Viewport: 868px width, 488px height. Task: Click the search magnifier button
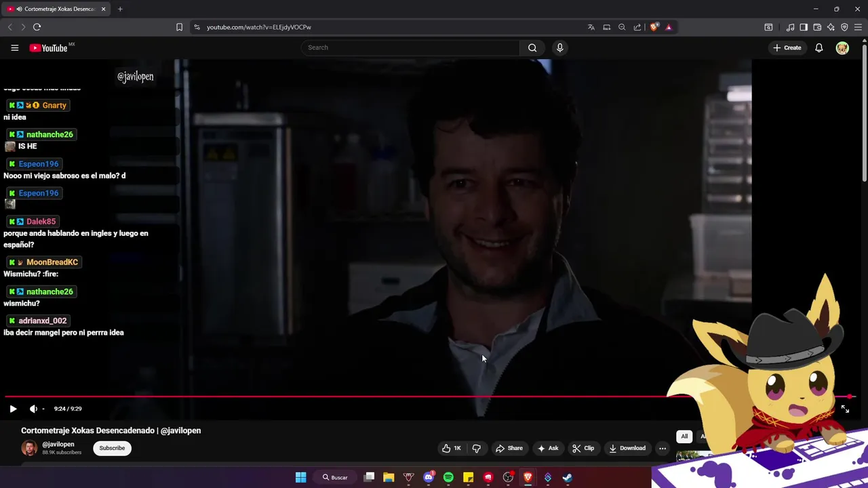pyautogui.click(x=532, y=47)
